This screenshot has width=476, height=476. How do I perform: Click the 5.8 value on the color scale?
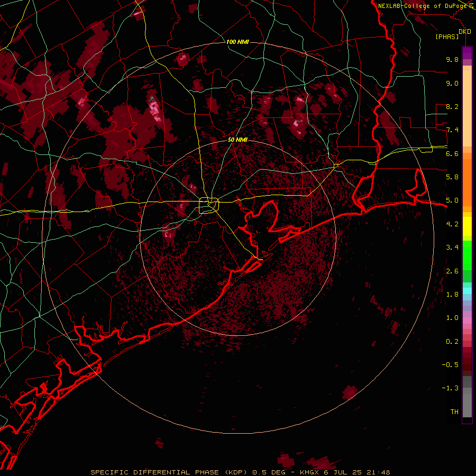point(452,177)
